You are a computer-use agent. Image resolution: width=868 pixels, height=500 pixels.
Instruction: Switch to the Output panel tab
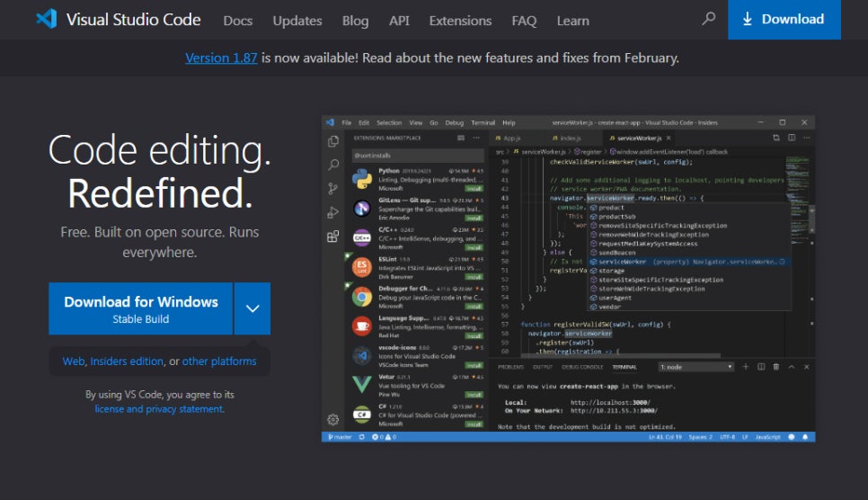(543, 367)
